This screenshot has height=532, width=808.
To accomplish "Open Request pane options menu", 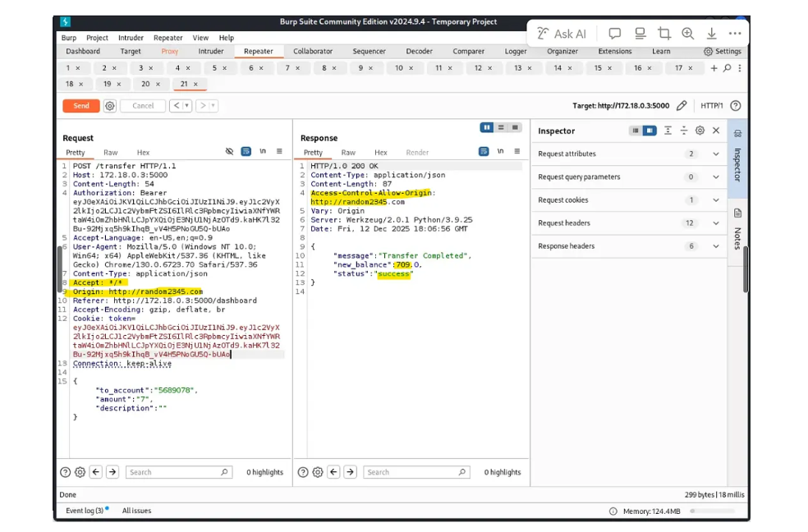I will click(x=279, y=151).
